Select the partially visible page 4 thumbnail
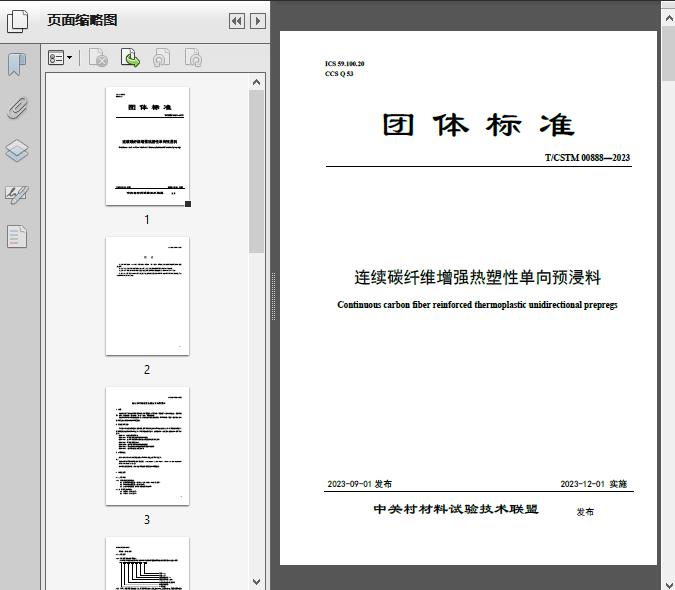675x590 pixels. point(147,563)
